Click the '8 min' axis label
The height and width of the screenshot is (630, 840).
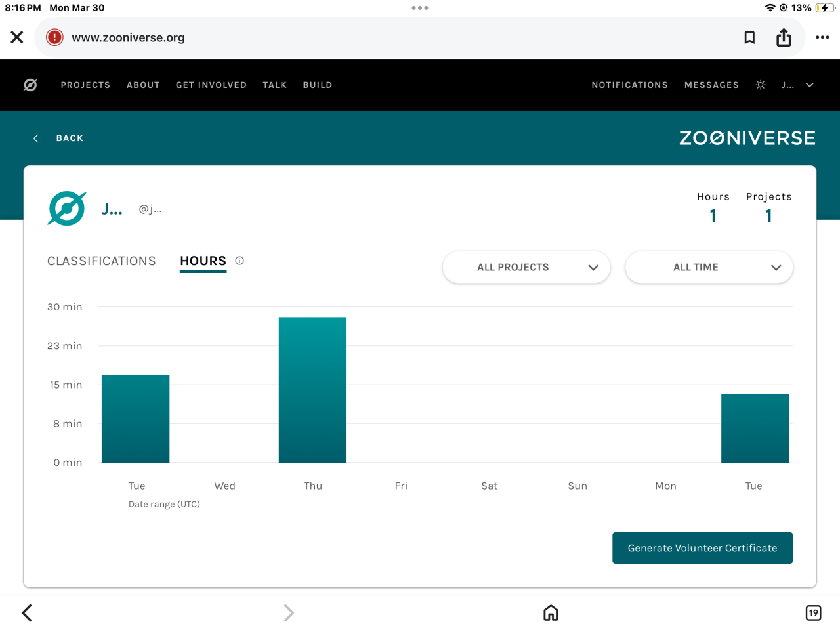tap(68, 423)
